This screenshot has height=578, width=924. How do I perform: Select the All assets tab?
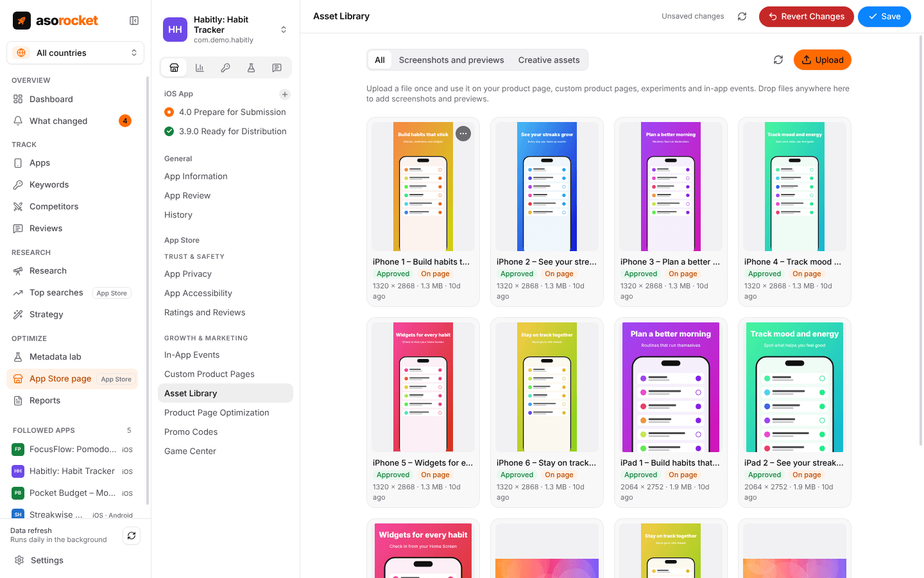[380, 60]
